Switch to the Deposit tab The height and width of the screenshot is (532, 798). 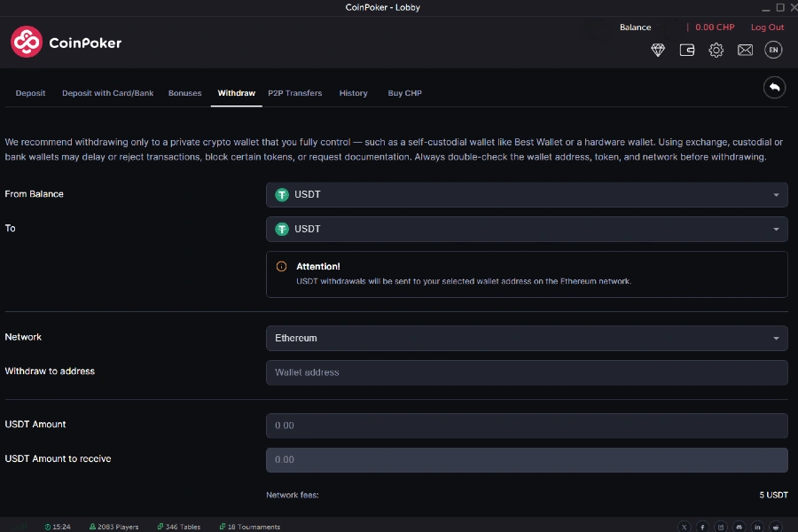(30, 92)
